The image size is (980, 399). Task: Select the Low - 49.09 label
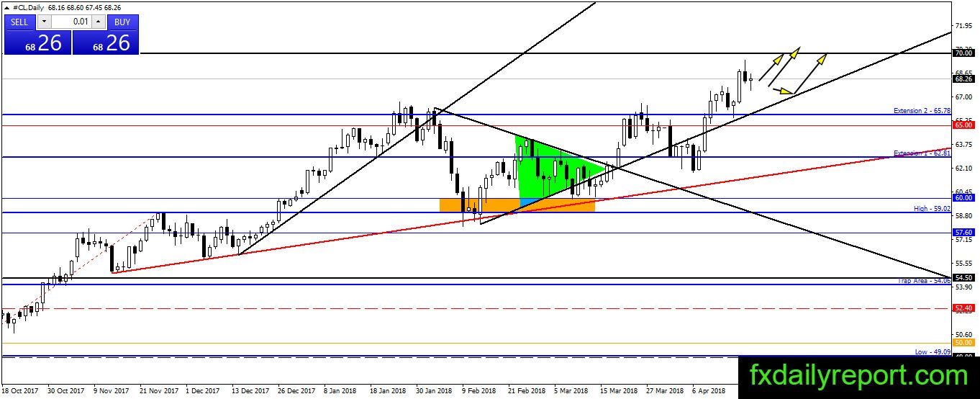pyautogui.click(x=933, y=352)
